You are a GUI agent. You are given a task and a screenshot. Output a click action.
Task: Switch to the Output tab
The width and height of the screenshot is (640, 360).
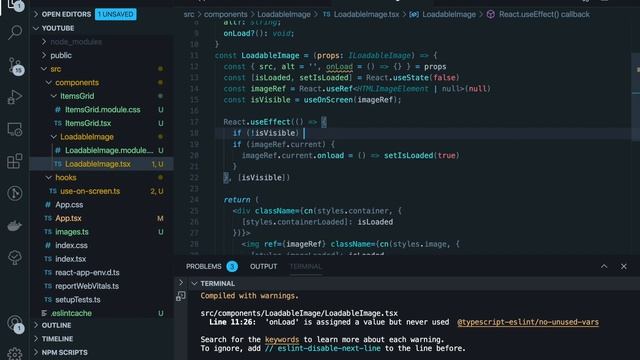(264, 267)
